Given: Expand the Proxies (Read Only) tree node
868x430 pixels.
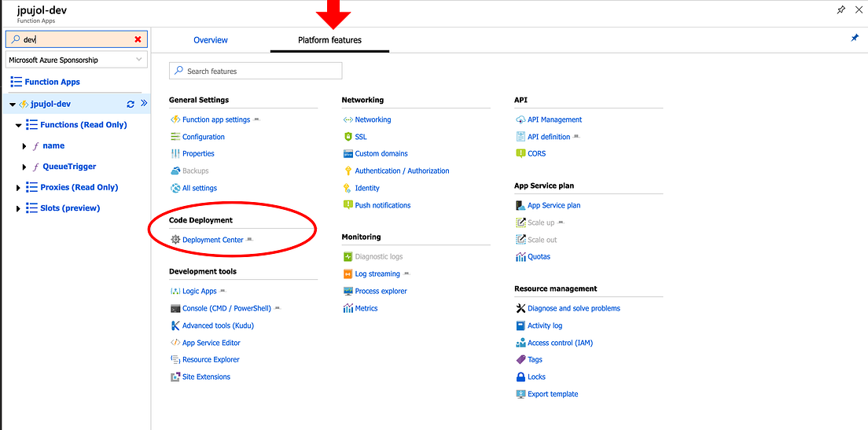Looking at the screenshot, I should click(18, 188).
